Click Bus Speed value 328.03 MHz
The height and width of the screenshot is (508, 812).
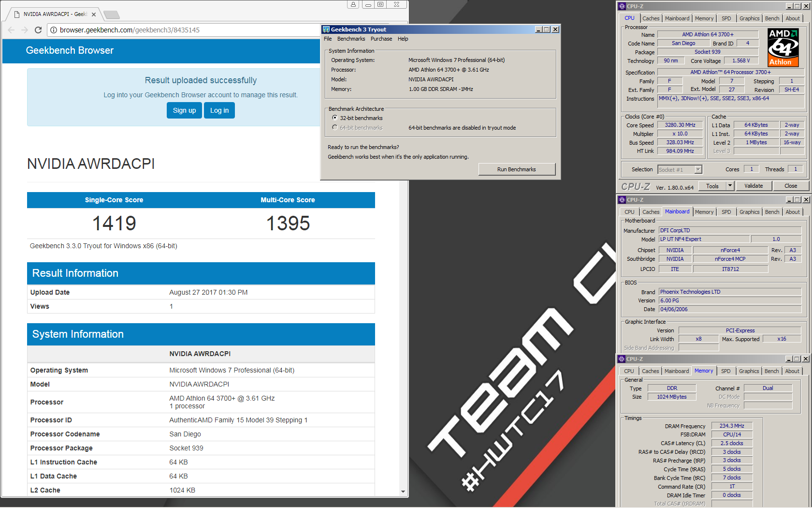pos(680,142)
